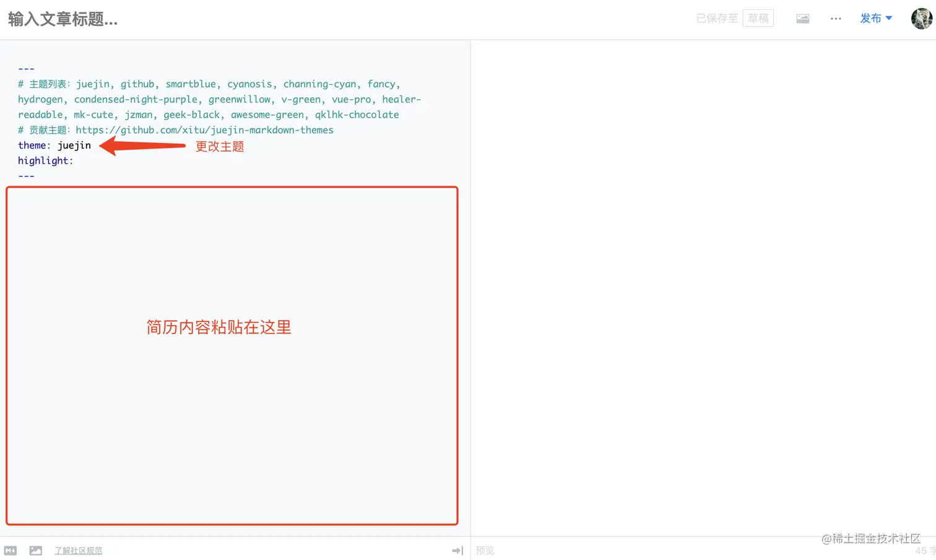Click the 已保存至 saved status text
The image size is (936, 560).
coord(717,19)
